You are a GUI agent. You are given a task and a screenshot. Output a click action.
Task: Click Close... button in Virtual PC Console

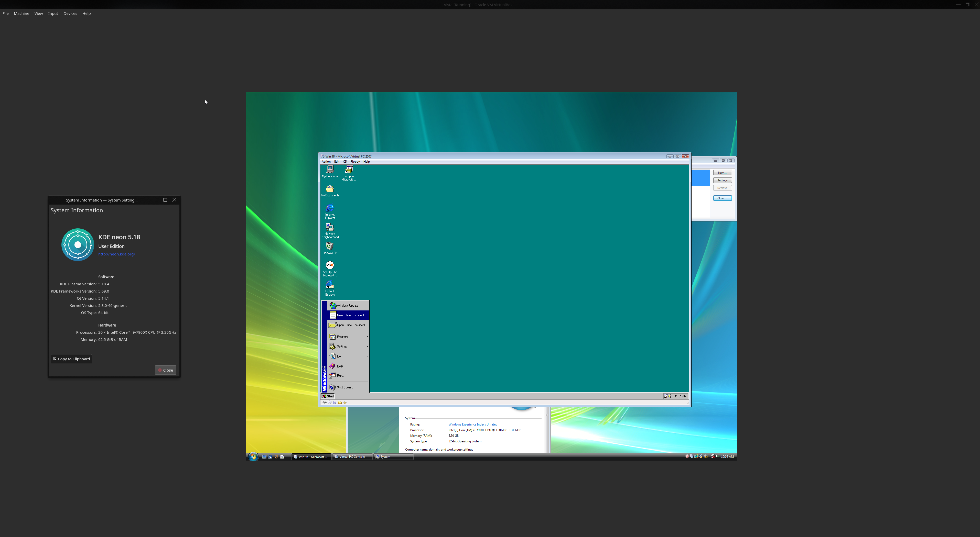pyautogui.click(x=722, y=198)
